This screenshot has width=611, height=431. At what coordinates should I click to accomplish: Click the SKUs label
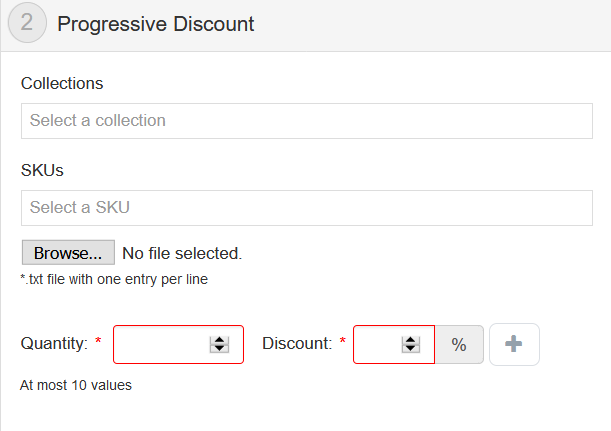pyautogui.click(x=42, y=170)
